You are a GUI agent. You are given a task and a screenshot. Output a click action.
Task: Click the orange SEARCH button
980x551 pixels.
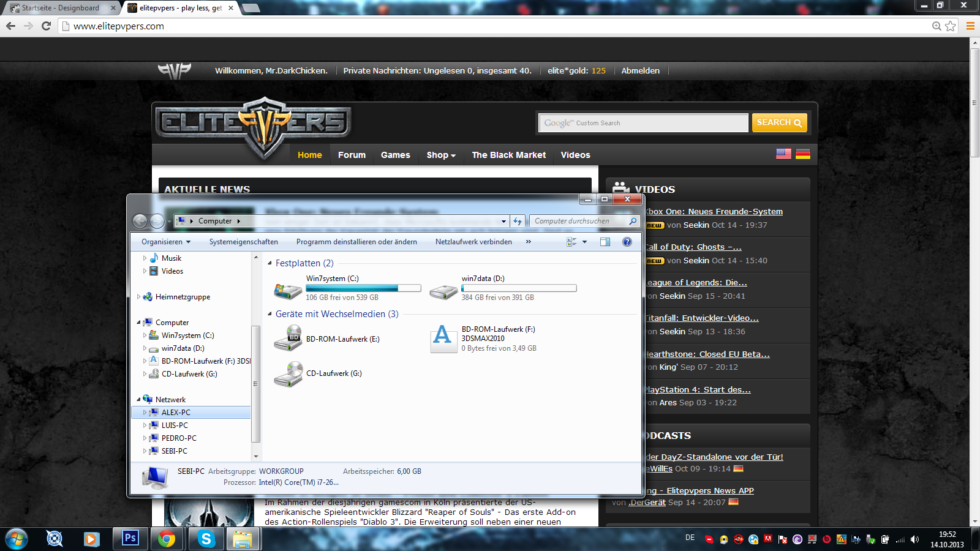pos(779,122)
